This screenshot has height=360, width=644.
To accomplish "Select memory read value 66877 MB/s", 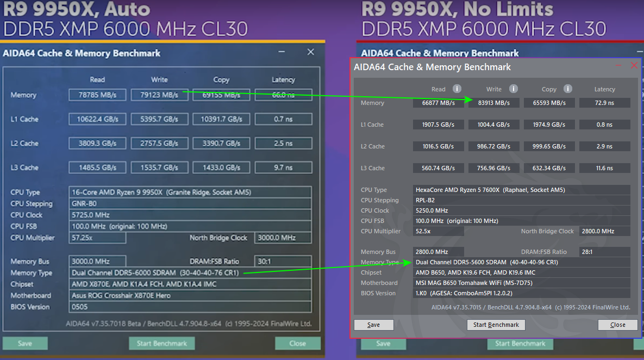I will coord(438,103).
